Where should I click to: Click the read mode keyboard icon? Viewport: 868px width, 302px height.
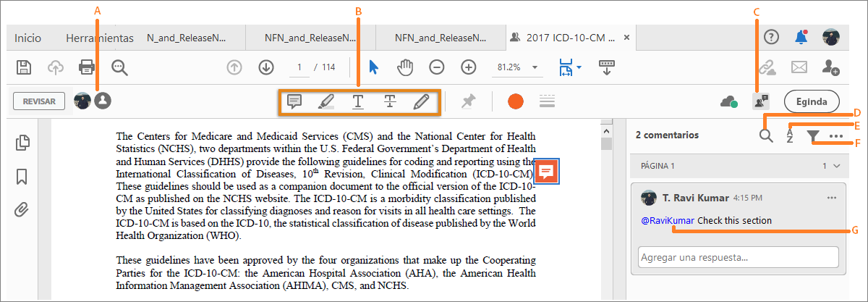tap(606, 67)
